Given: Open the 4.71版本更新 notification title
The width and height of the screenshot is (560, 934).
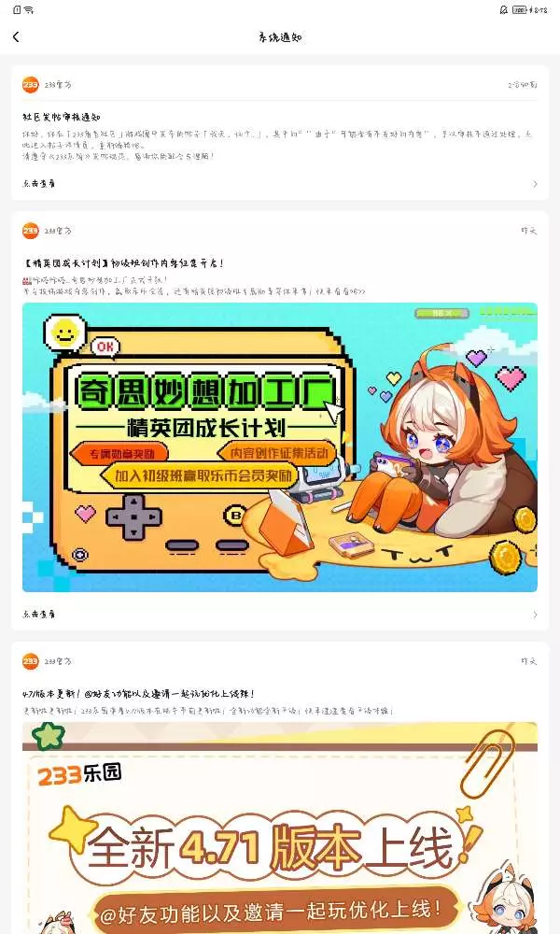Looking at the screenshot, I should [139, 693].
